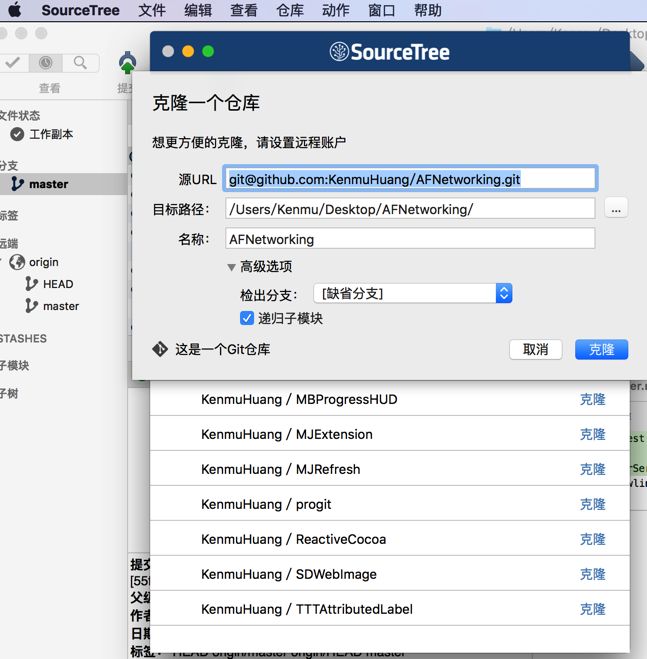Open the 文件 menu

coord(152,10)
